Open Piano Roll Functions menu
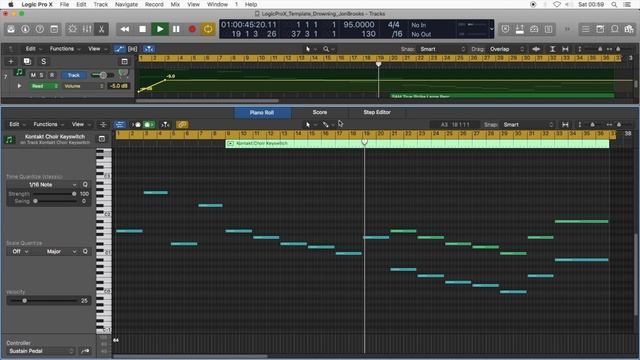The height and width of the screenshot is (360, 640). pyautogui.click(x=48, y=124)
